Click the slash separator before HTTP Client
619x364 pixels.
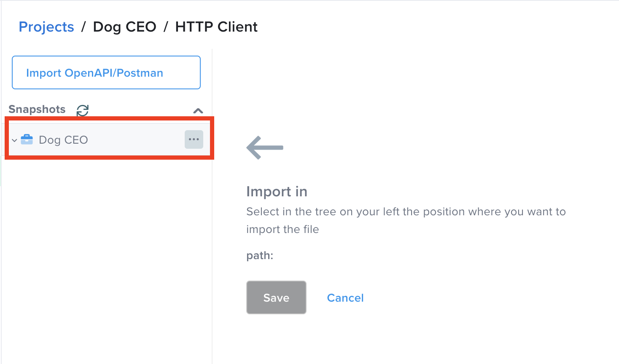pos(166,27)
